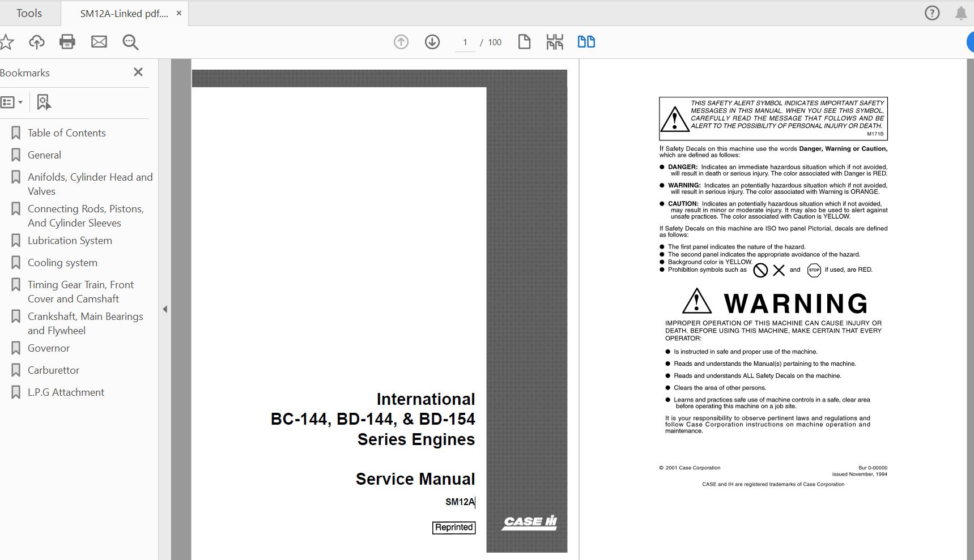This screenshot has height=560, width=974.
Task: Open Table of Contents bookmark
Action: [67, 133]
